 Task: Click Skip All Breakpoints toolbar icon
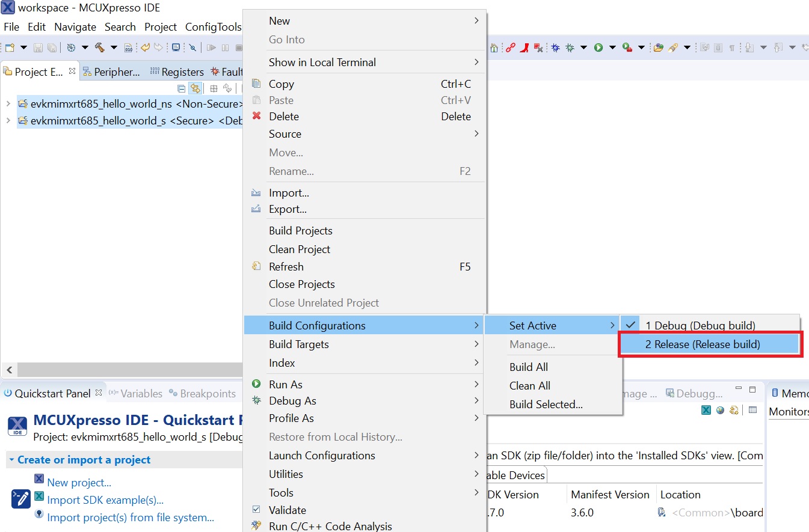[192, 47]
